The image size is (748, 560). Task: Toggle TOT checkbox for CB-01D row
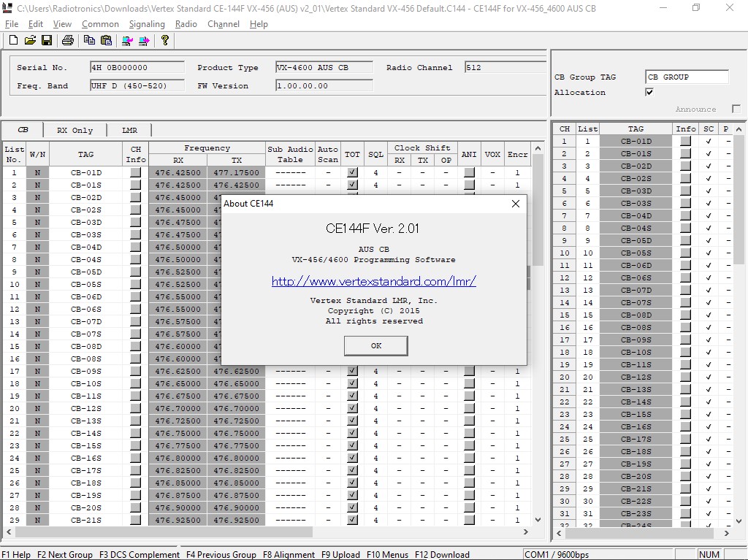pos(352,172)
